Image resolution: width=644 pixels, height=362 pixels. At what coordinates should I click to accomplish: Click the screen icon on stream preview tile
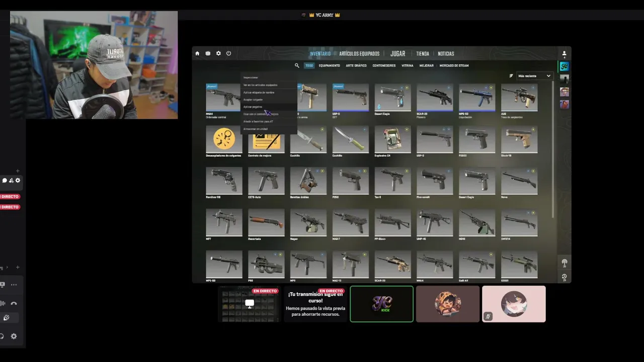pyautogui.click(x=250, y=303)
